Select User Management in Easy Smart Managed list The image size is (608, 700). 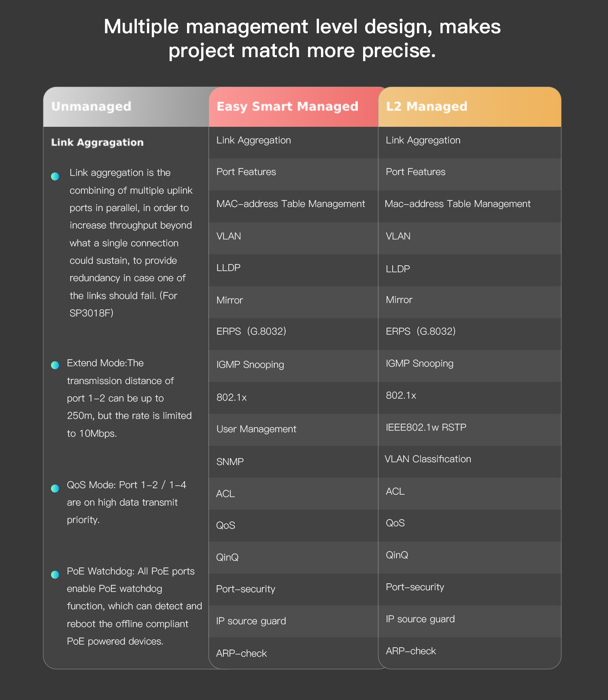coord(256,429)
